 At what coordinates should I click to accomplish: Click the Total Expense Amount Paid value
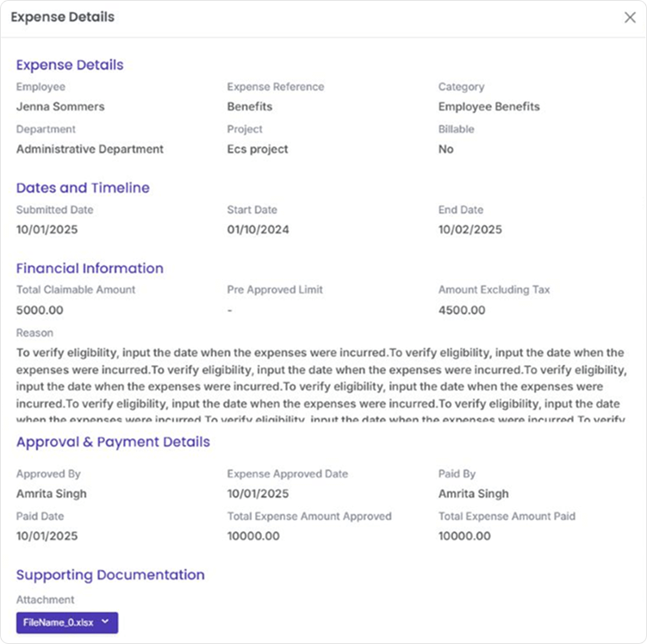[464, 536]
